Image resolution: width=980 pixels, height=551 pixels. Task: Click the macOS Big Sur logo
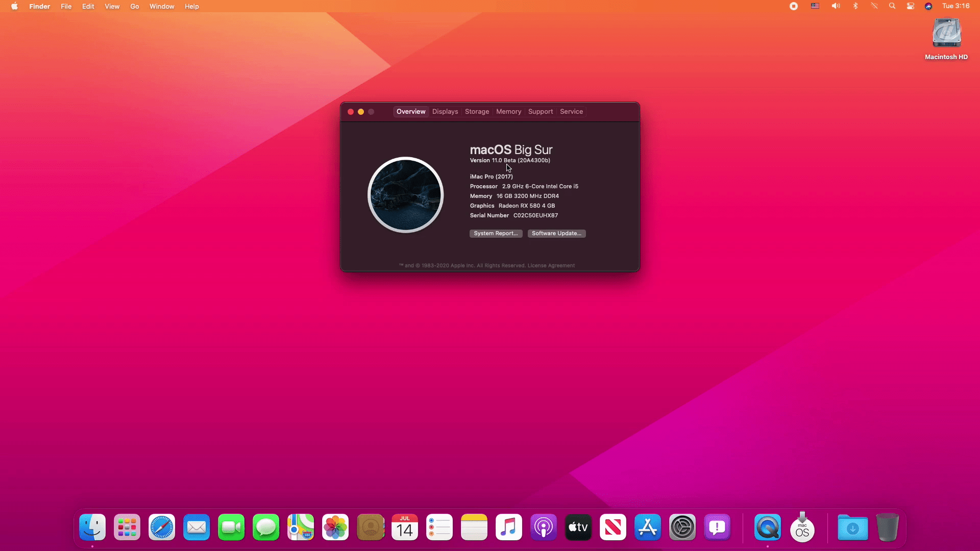[405, 194]
